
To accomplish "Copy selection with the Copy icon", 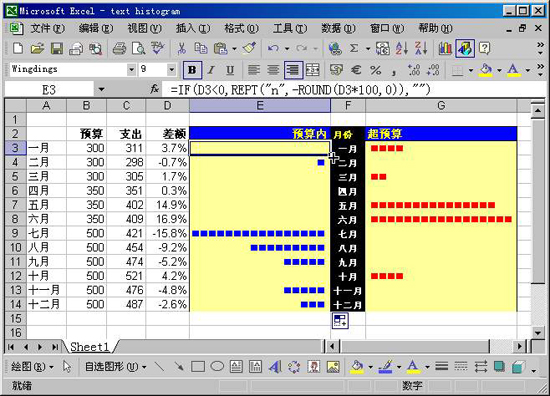I will click(x=201, y=48).
